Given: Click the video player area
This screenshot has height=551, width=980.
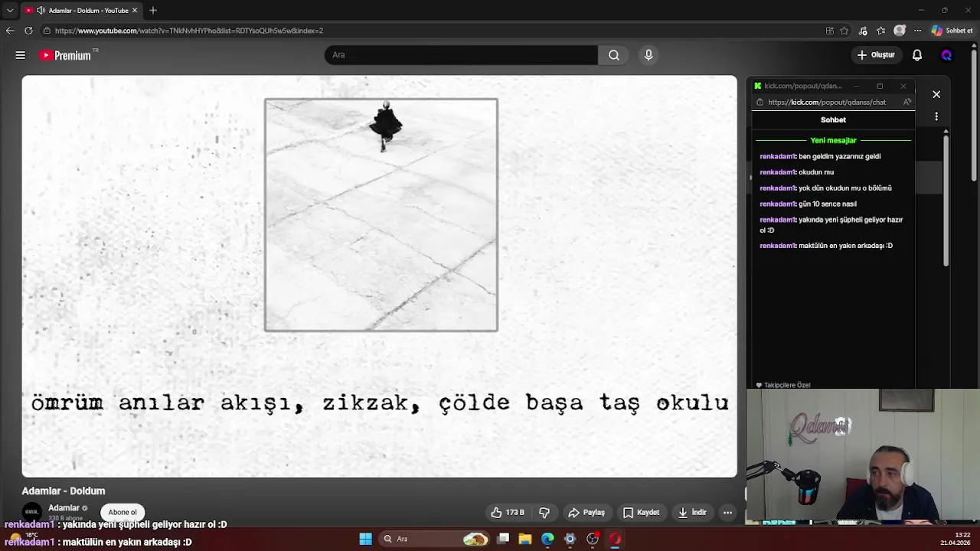Looking at the screenshot, I should pyautogui.click(x=380, y=276).
